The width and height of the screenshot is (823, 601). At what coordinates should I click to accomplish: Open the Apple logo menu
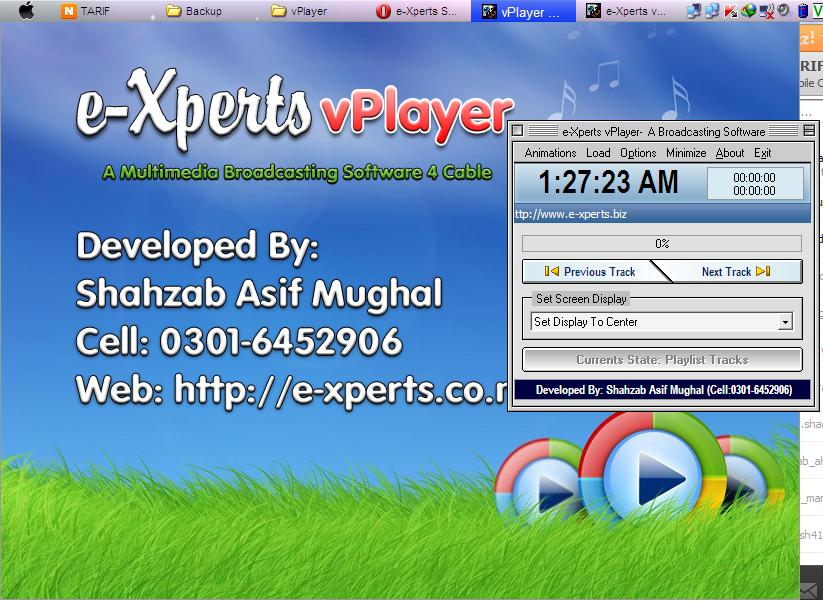[x=26, y=10]
